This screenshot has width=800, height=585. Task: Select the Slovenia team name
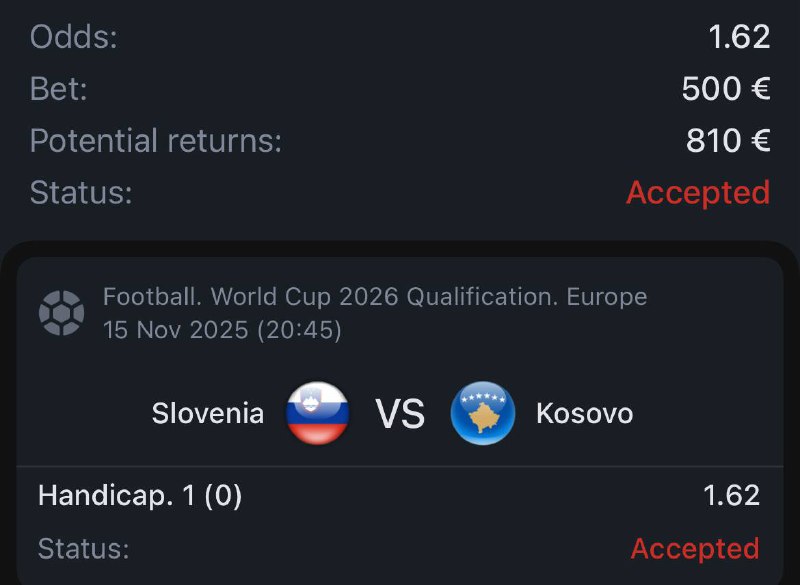tap(208, 413)
